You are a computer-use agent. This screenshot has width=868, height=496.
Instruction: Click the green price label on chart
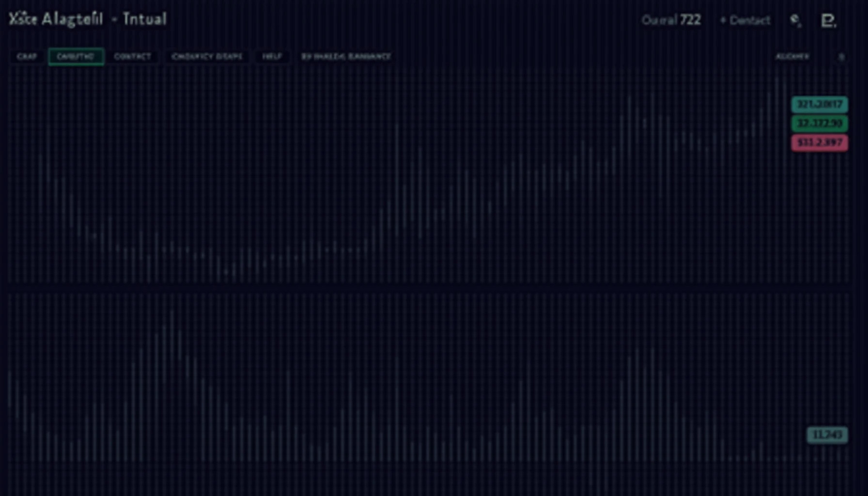(820, 124)
